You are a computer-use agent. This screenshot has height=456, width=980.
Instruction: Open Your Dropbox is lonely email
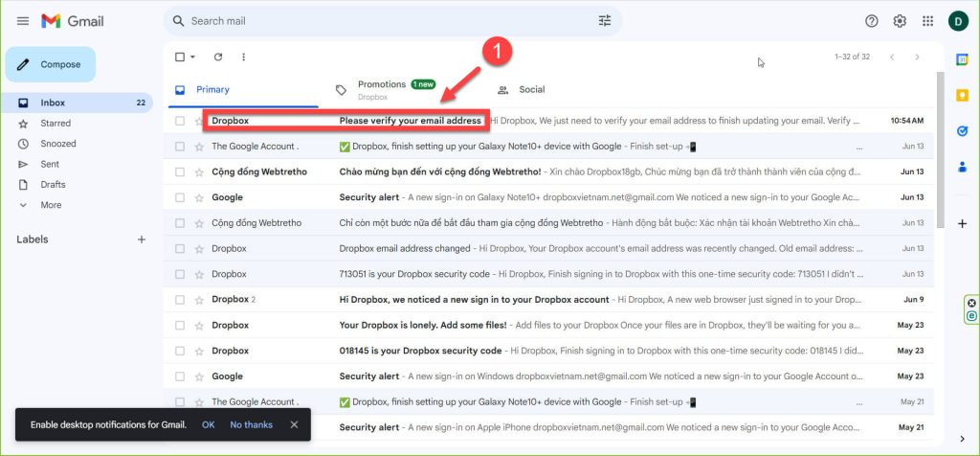point(548,326)
